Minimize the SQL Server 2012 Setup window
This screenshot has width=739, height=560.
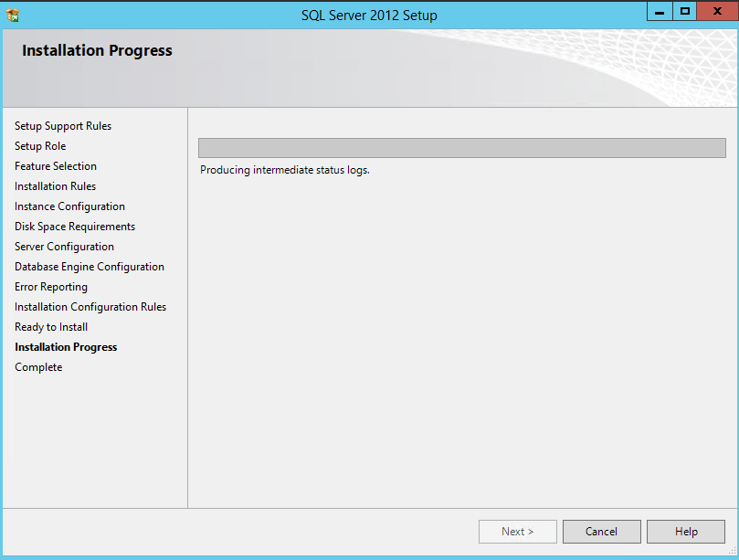(x=660, y=12)
